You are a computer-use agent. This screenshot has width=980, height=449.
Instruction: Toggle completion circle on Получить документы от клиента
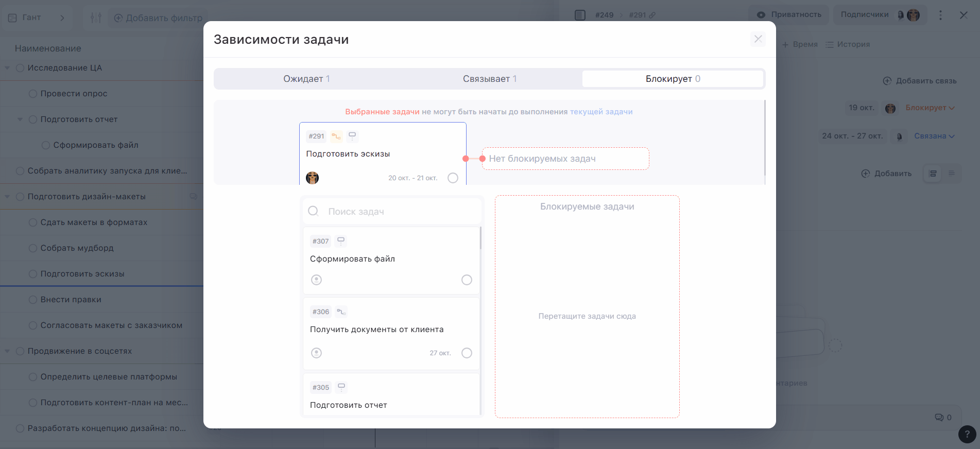[467, 353]
